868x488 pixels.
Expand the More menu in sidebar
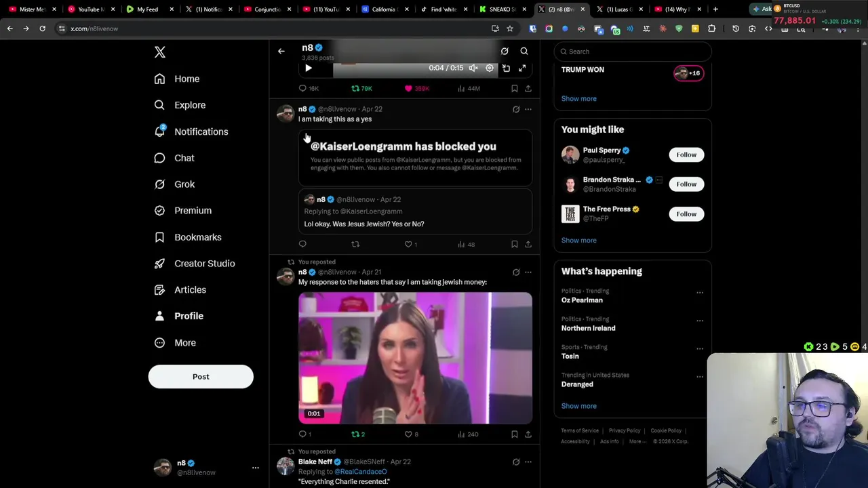pyautogui.click(x=175, y=343)
